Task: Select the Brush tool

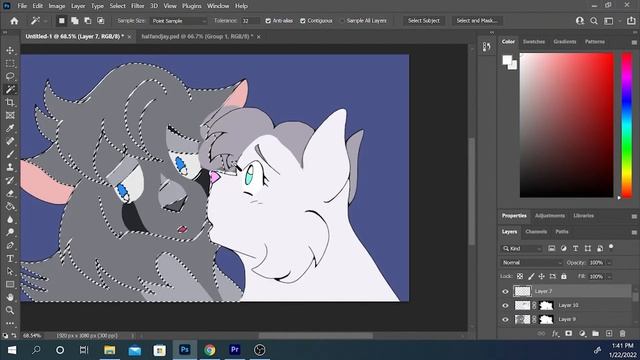Action: coord(10,154)
